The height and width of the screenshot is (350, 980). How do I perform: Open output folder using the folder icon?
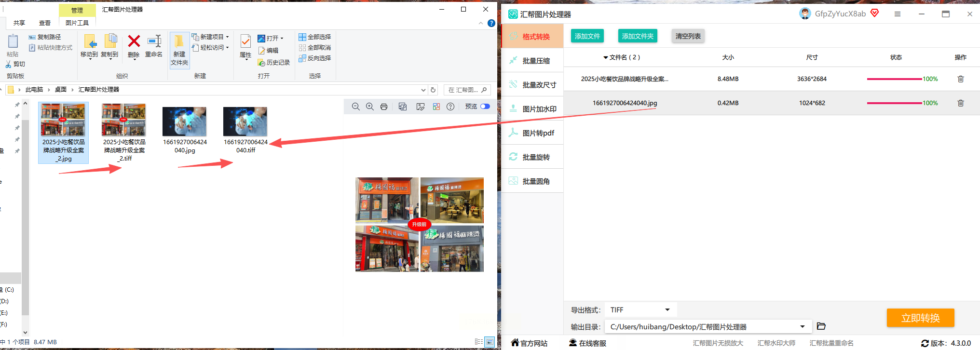coord(821,326)
